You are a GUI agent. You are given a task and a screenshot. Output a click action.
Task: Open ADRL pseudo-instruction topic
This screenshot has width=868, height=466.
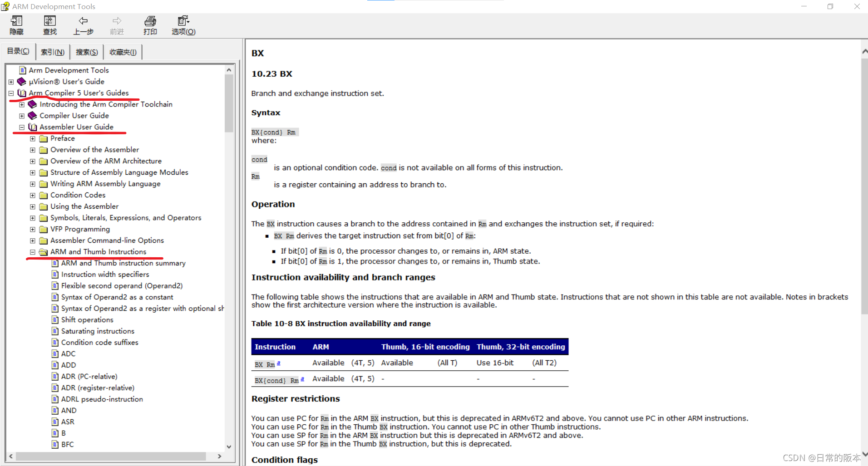[x=102, y=399]
